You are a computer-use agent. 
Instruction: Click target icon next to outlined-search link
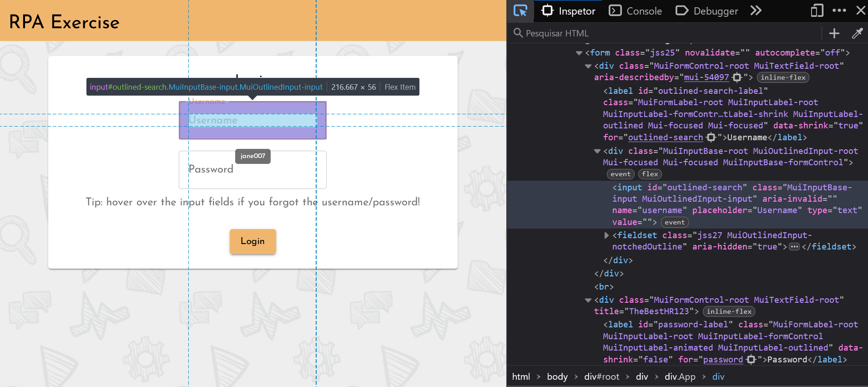pyautogui.click(x=711, y=137)
